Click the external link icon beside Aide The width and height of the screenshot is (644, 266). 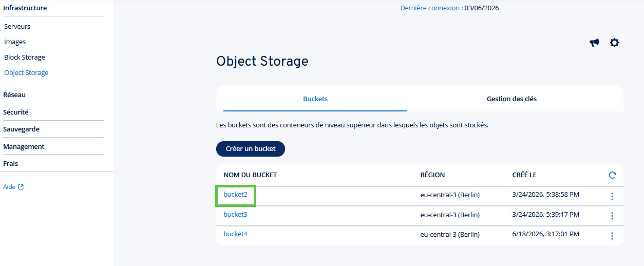point(21,187)
